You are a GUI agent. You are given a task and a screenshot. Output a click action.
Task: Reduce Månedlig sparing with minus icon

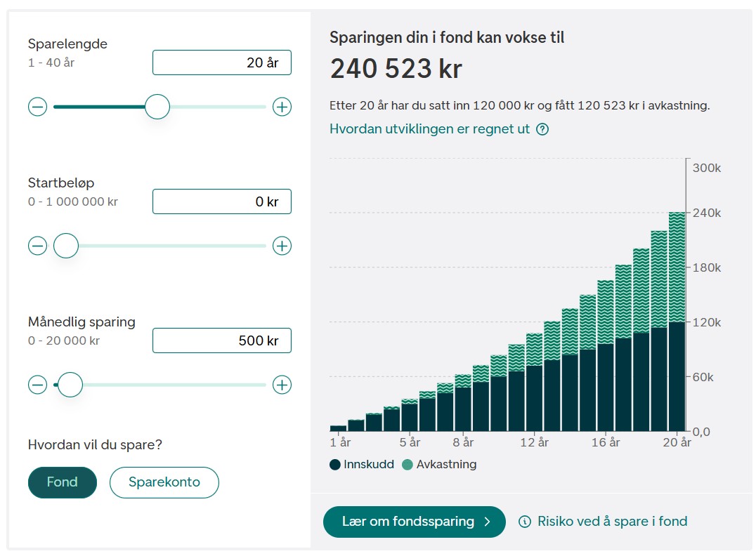(37, 385)
